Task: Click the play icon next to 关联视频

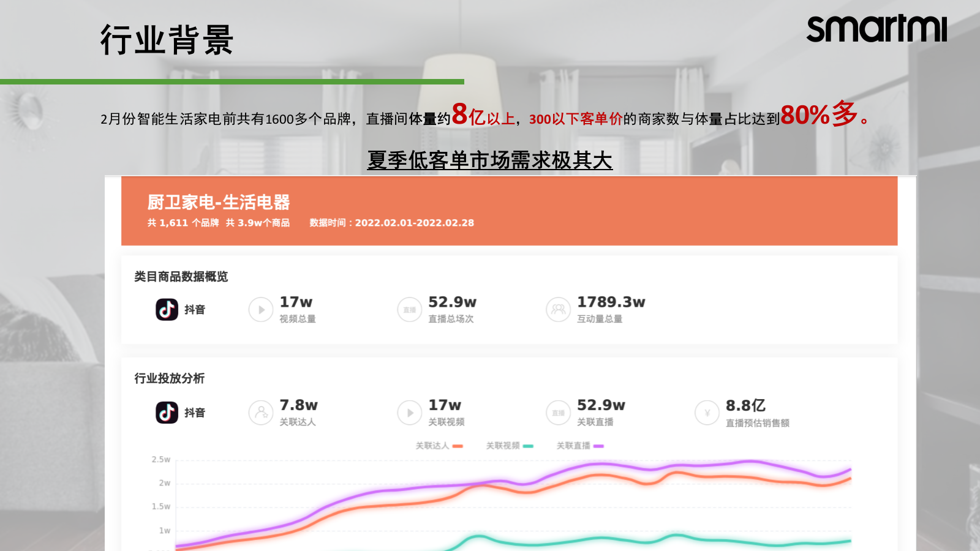Action: 409,412
